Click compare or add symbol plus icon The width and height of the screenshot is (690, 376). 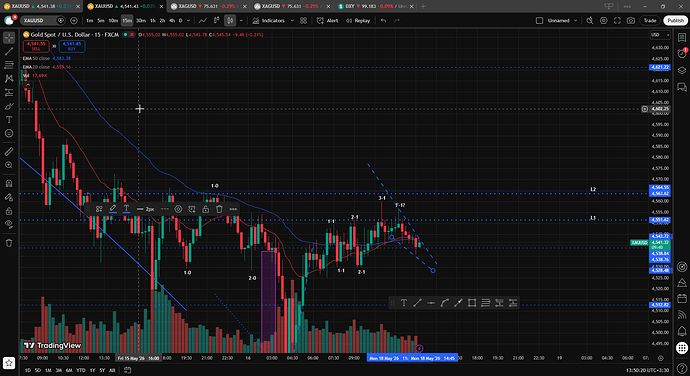pyautogui.click(x=73, y=21)
